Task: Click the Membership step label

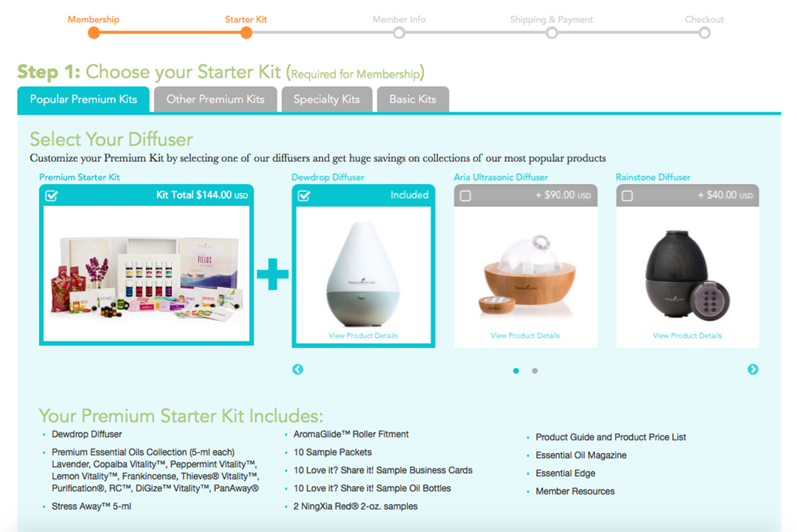Action: 94,19
